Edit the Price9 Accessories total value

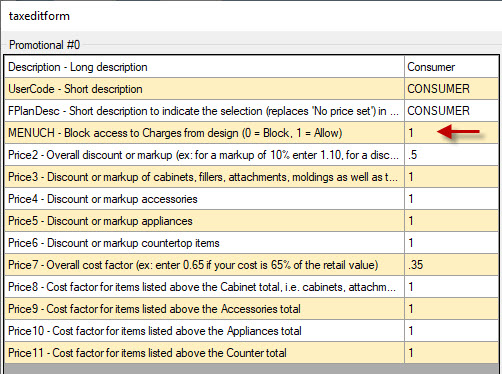451,309
